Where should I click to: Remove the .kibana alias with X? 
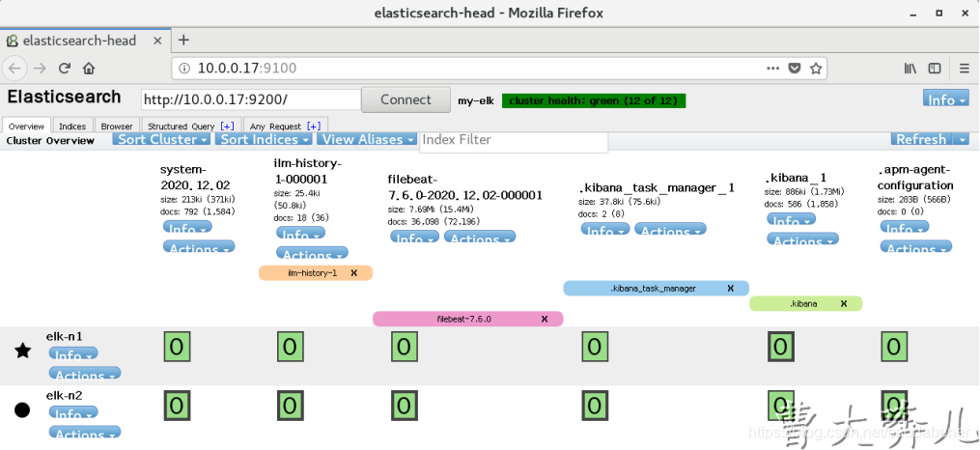point(844,304)
